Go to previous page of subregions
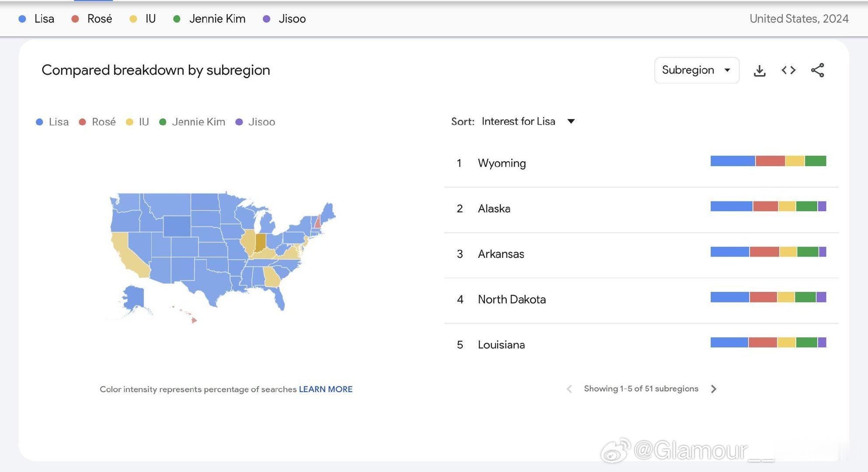The image size is (868, 472). coord(569,389)
